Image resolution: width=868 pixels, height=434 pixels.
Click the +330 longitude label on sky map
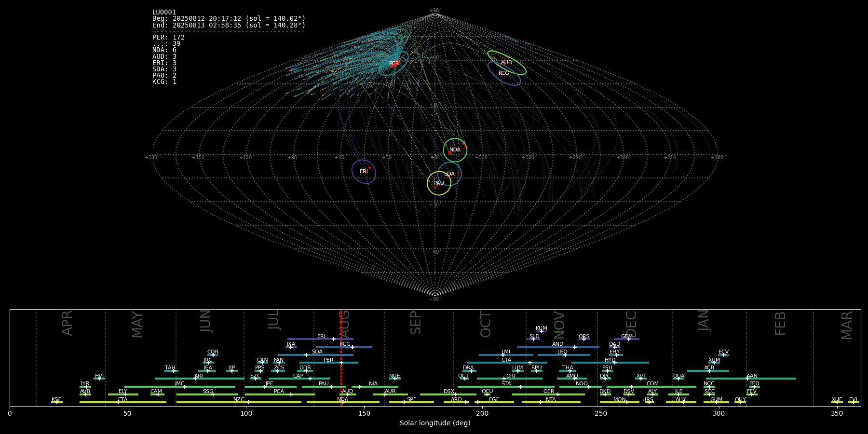481,158
